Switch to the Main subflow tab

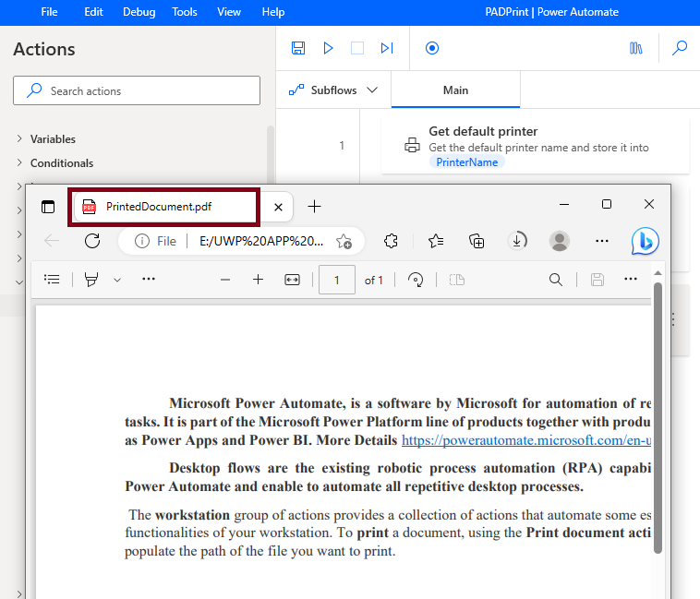tap(455, 90)
